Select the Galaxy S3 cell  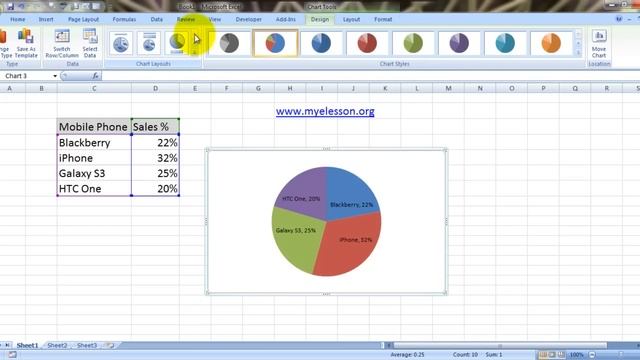(94, 173)
